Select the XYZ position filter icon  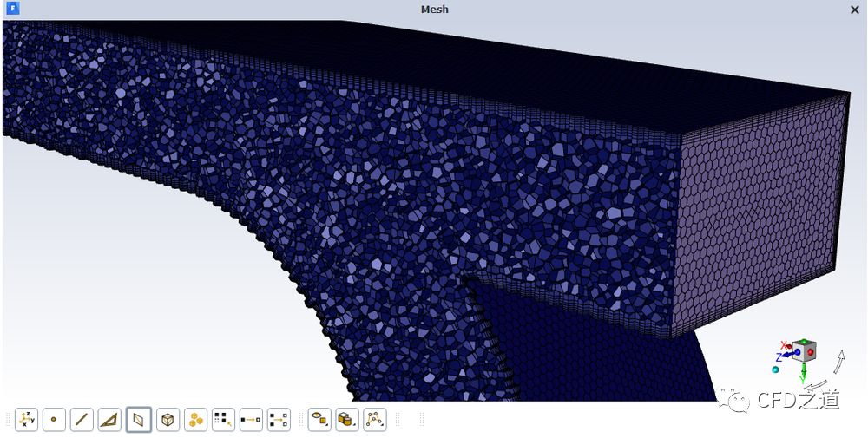pyautogui.click(x=26, y=420)
